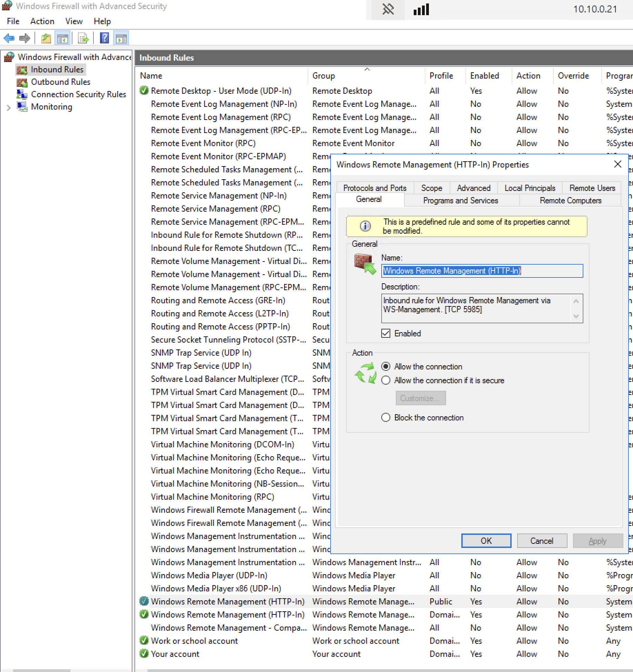Click the signal strength bars icon
Image resolution: width=633 pixels, height=672 pixels.
(x=421, y=9)
